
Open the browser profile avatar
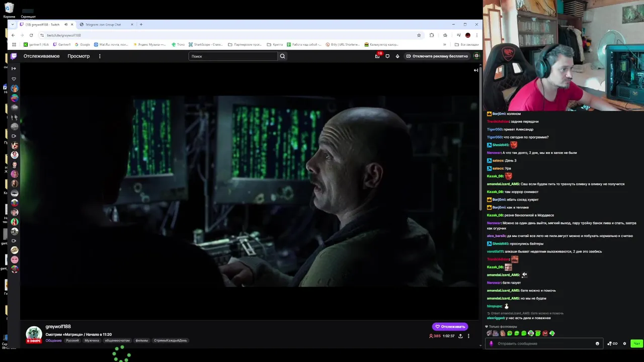pyautogui.click(x=468, y=35)
